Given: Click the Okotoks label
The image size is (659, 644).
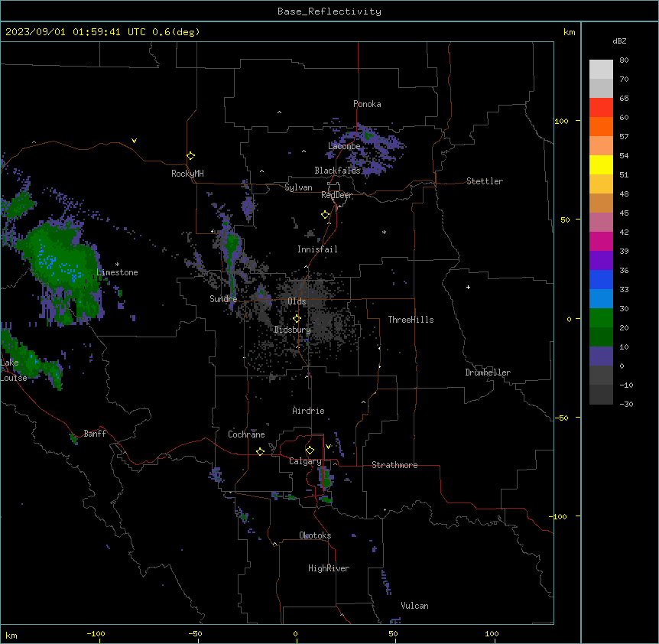Looking at the screenshot, I should (315, 535).
